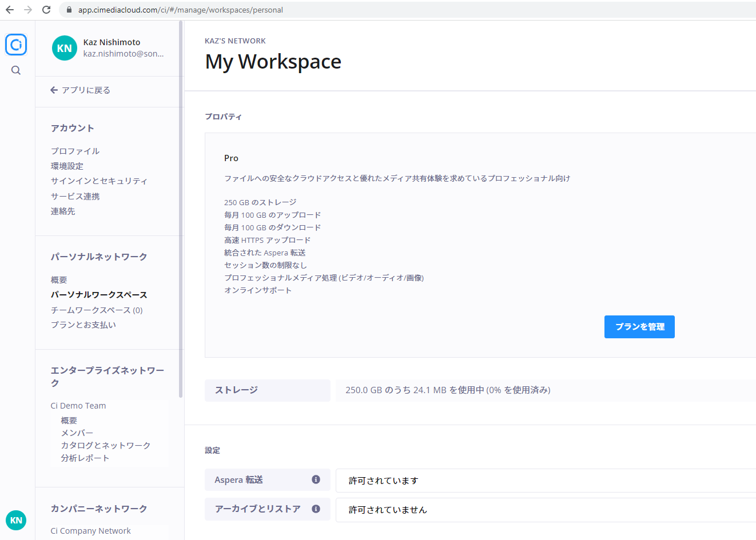Click the Aspera 転送 label
Screen dimensions: 756x540
(x=238, y=480)
